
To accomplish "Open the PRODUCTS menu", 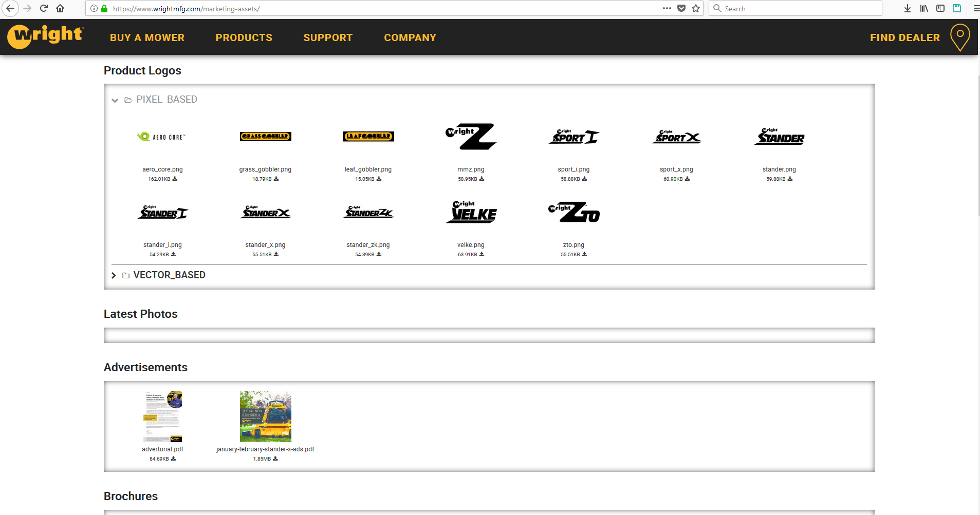I will 244,37.
